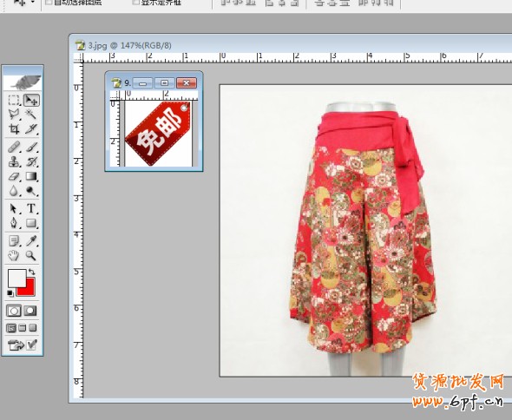Image resolution: width=512 pixels, height=420 pixels.
Task: Select the Rectangular Marquee tool
Action: point(13,100)
